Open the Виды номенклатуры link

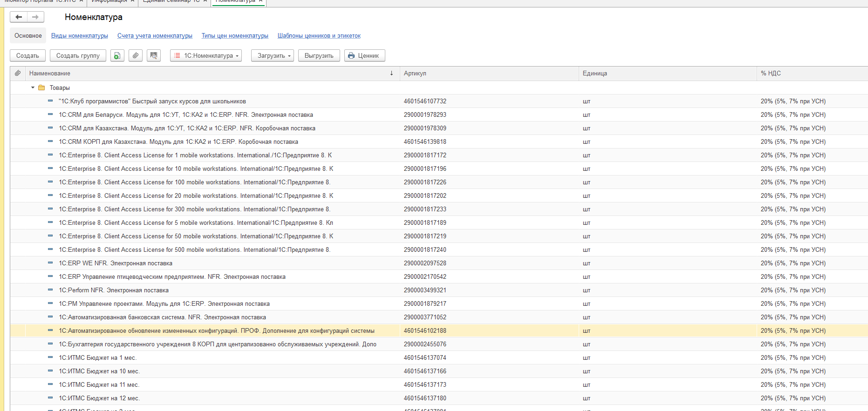[x=80, y=36]
